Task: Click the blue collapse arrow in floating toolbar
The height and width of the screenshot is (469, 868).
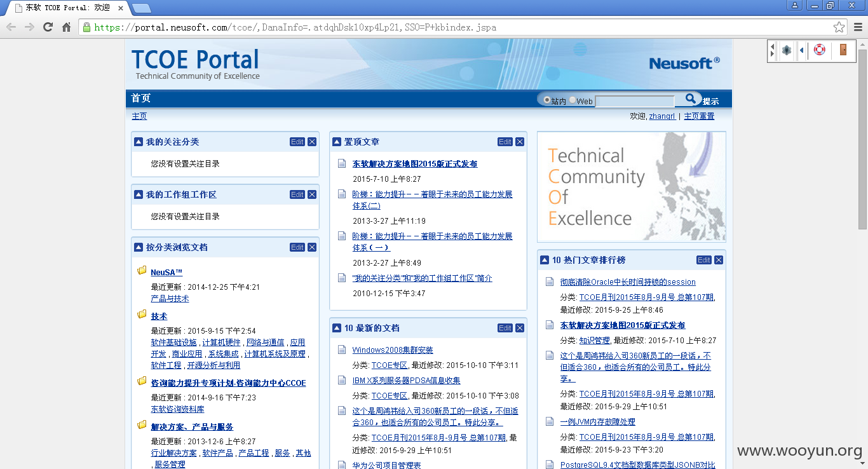Action: click(801, 50)
